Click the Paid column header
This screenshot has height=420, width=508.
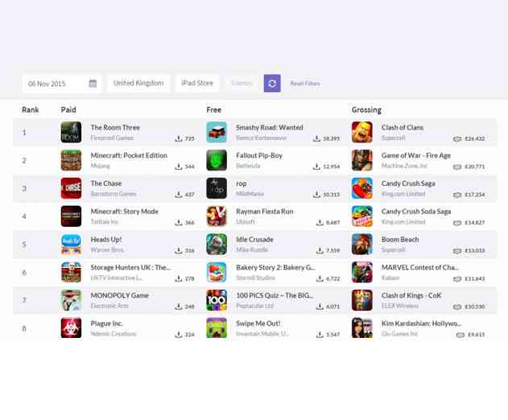(x=68, y=109)
